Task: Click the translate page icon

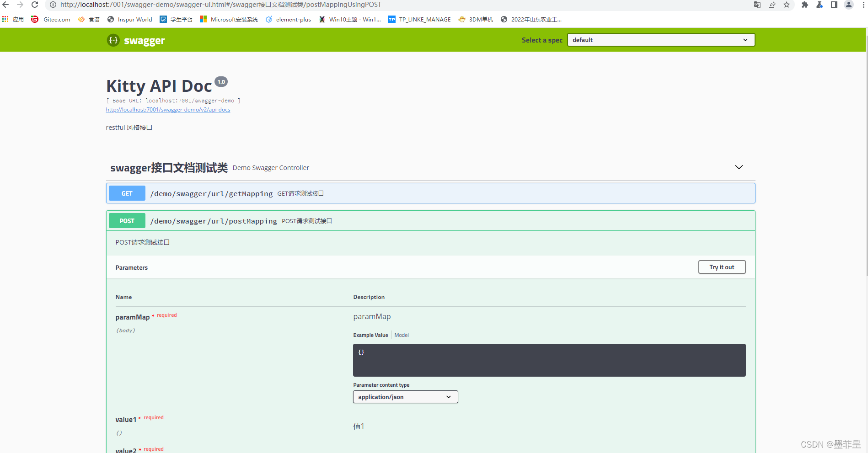Action: pos(757,5)
